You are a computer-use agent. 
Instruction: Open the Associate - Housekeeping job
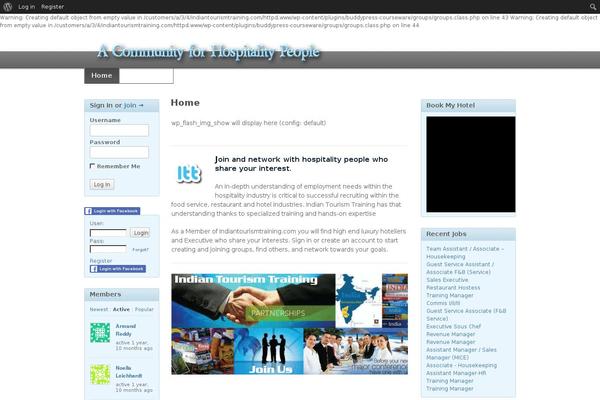tap(461, 365)
